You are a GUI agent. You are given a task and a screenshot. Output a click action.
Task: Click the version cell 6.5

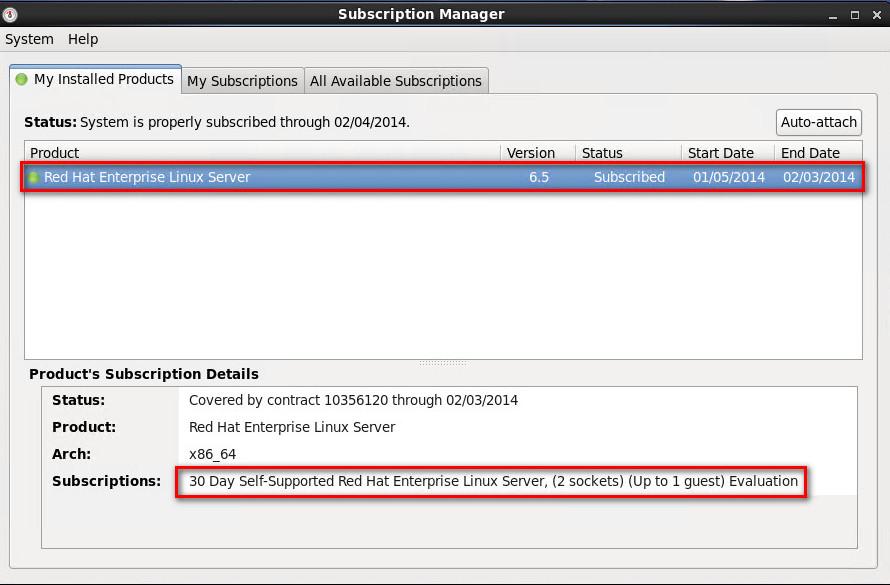[x=539, y=177]
